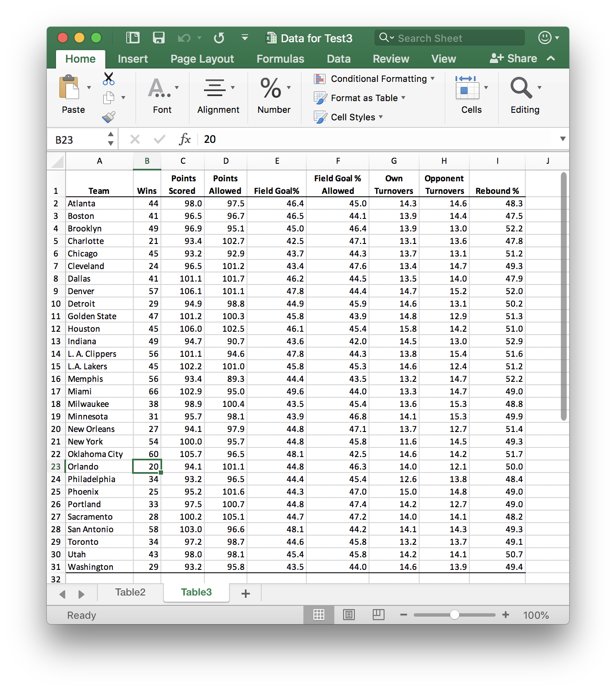616x691 pixels.
Task: Click the Search Sheet field
Action: click(x=450, y=38)
